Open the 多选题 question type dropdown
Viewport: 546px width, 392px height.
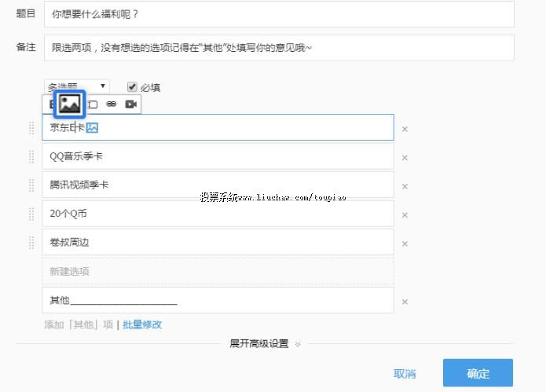click(77, 86)
